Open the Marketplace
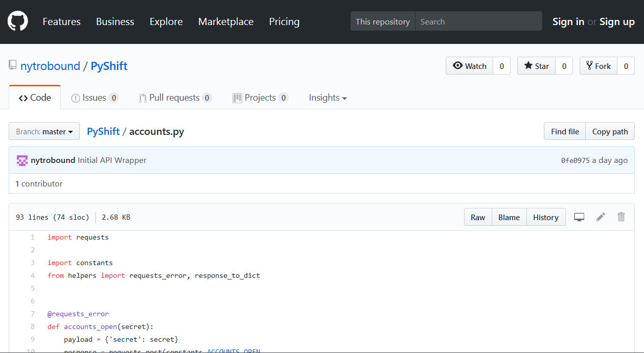Image resolution: width=644 pixels, height=353 pixels. tap(226, 21)
